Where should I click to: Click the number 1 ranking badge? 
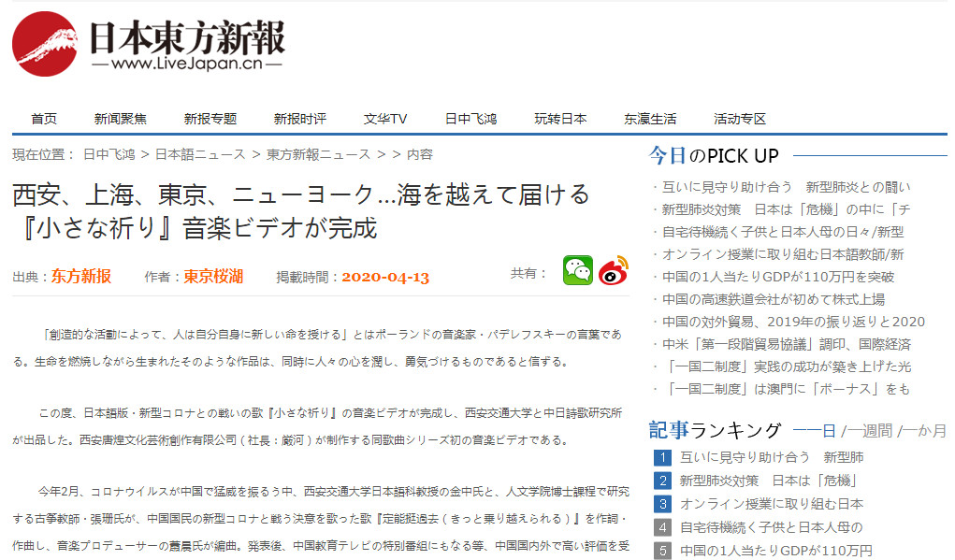[x=662, y=458]
